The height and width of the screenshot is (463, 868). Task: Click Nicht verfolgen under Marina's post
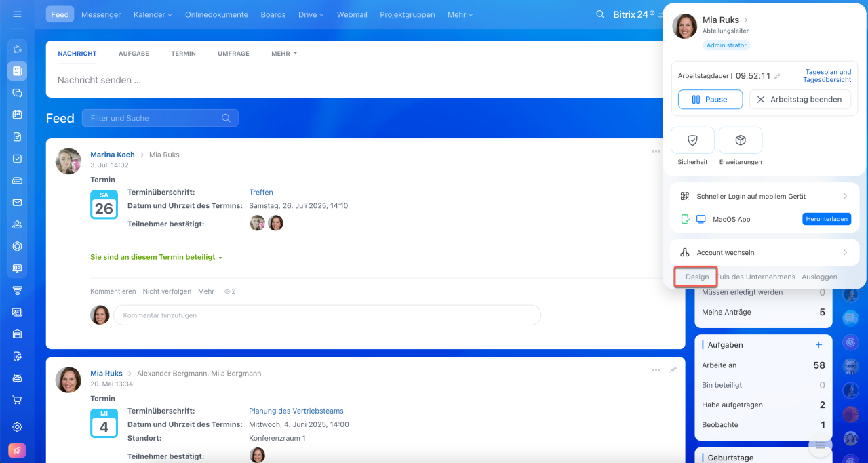[x=167, y=291]
